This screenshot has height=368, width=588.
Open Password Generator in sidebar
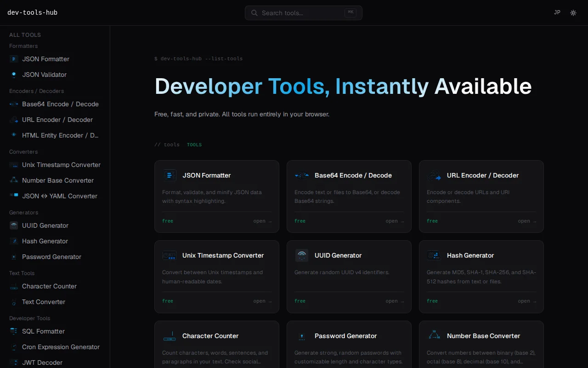click(55, 257)
